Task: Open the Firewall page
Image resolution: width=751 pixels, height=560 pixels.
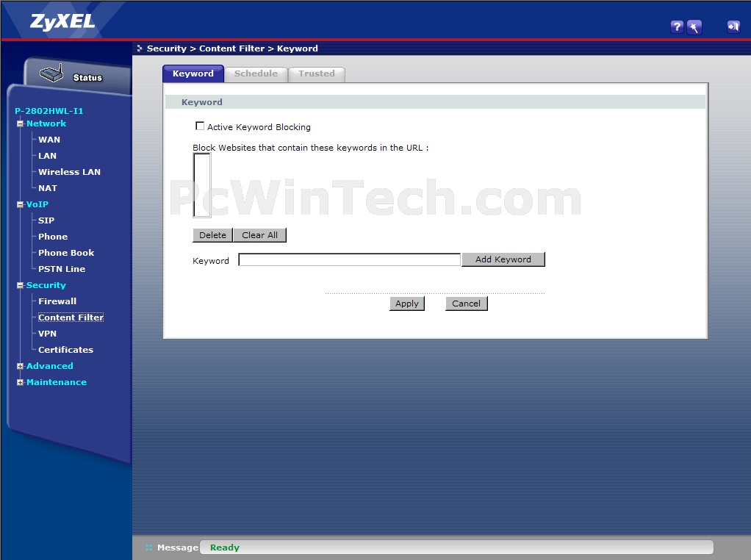Action: pos(57,301)
